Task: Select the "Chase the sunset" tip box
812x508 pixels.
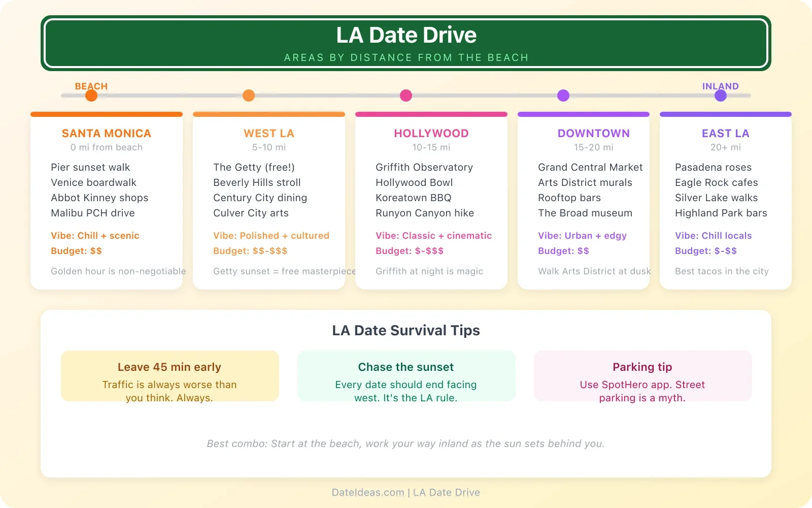Action: [405, 376]
